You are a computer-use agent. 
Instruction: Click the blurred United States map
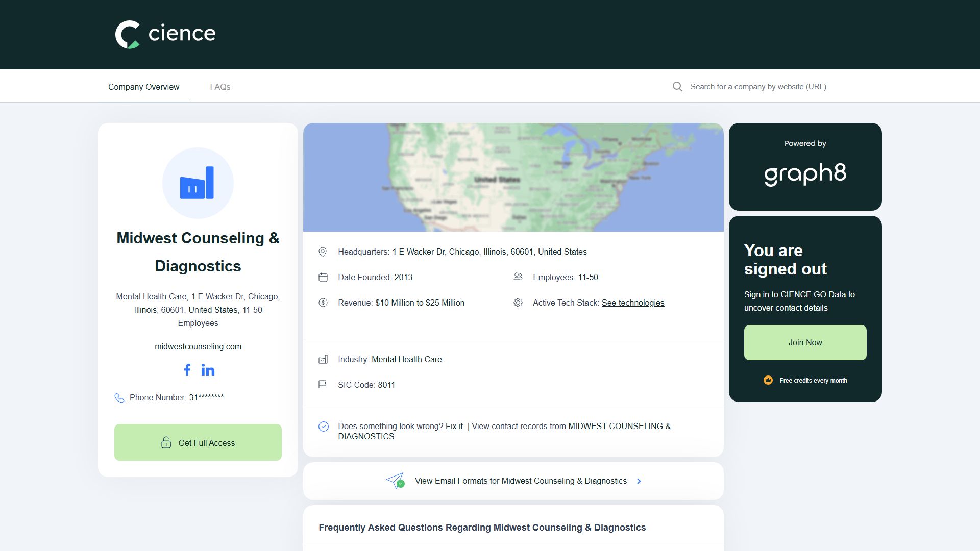pos(513,177)
